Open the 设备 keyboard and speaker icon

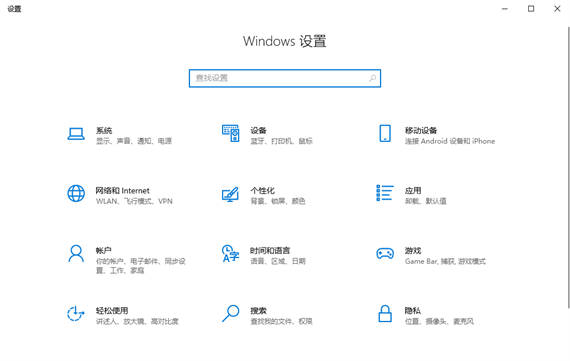click(x=230, y=133)
